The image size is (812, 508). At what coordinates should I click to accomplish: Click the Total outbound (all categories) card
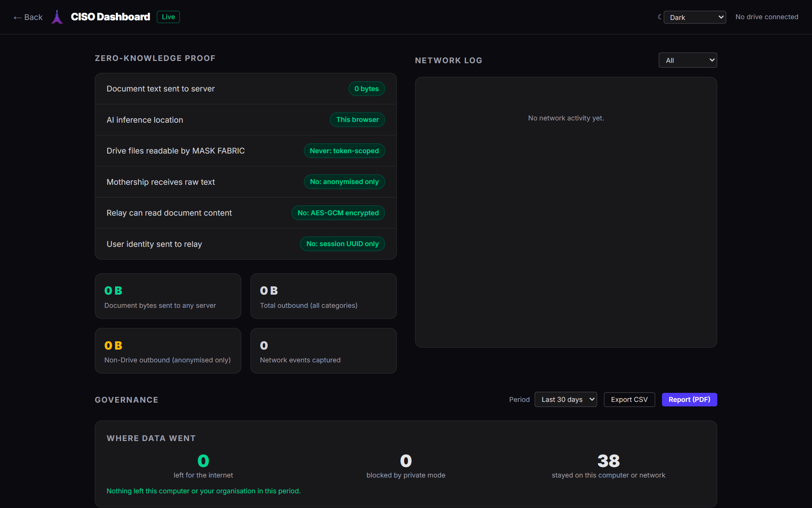(324, 296)
